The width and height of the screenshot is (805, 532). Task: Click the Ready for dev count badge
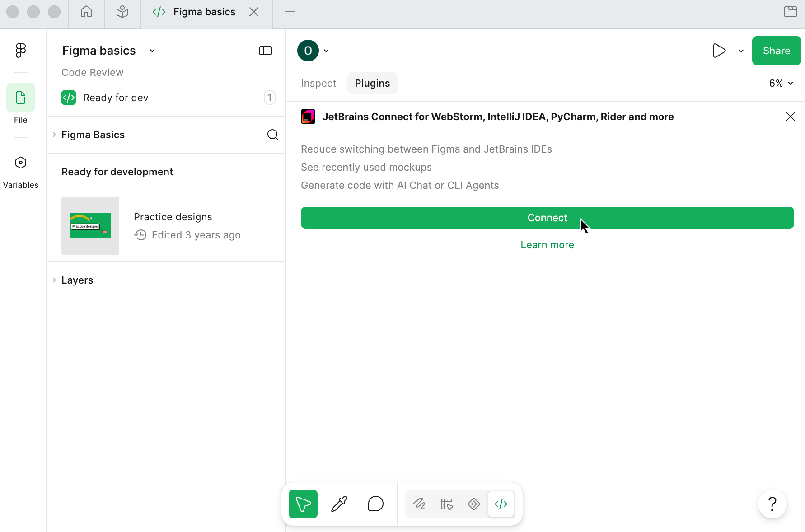tap(270, 98)
